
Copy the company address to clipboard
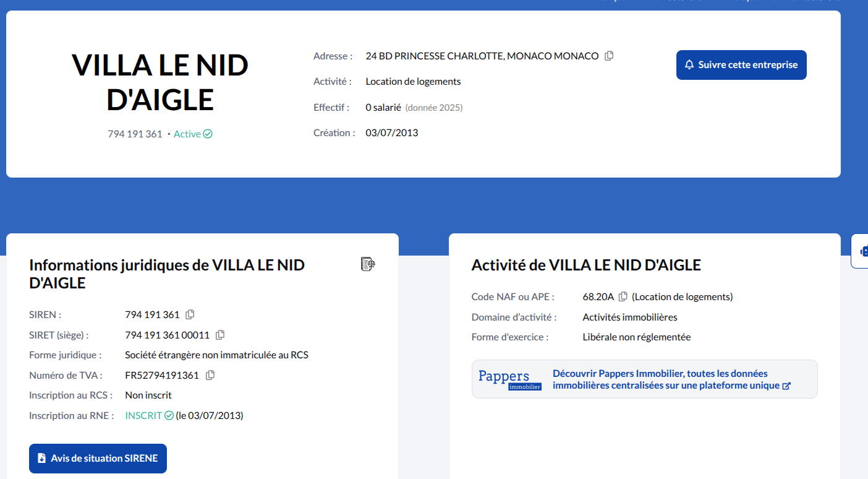(609, 56)
